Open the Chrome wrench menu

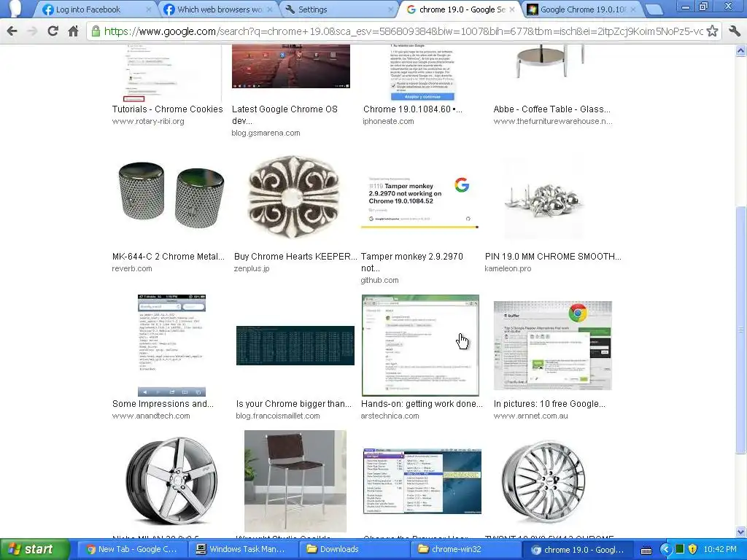[x=734, y=31]
